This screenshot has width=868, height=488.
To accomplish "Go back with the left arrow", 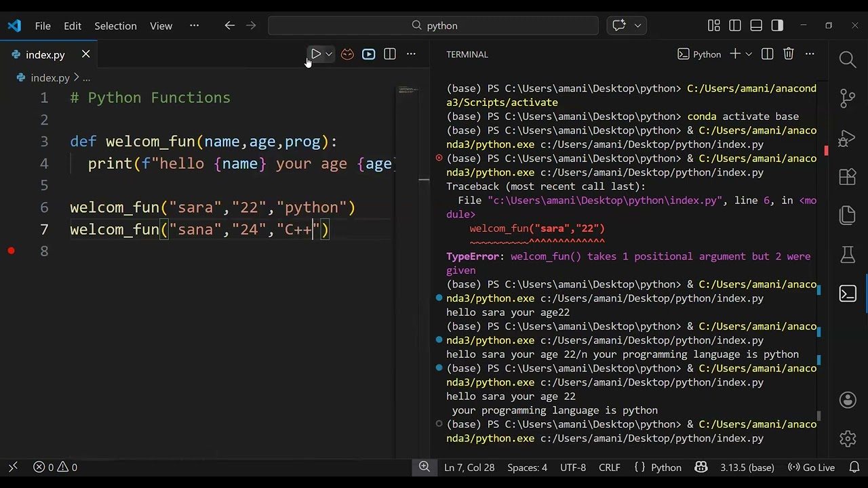I will pyautogui.click(x=230, y=26).
